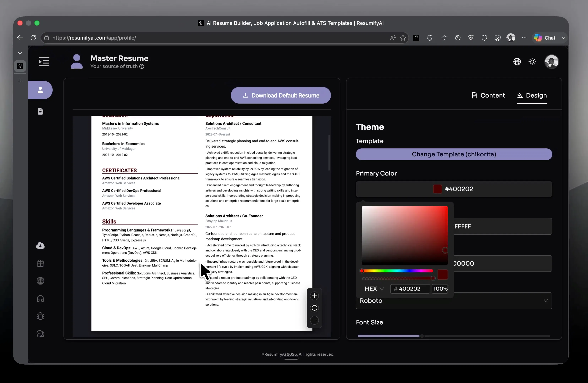Toggle light theme with sun icon

coord(532,62)
